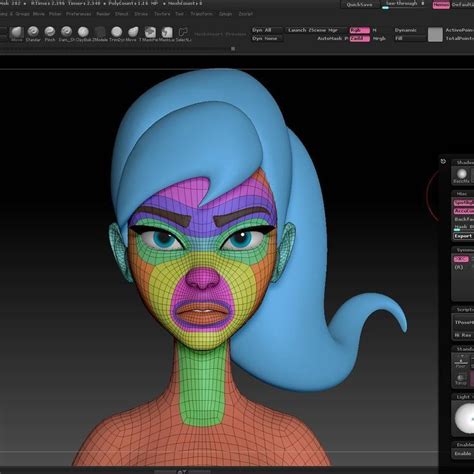The image size is (474, 474).
Task: Collapse the Standard panel header
Action: point(464,349)
